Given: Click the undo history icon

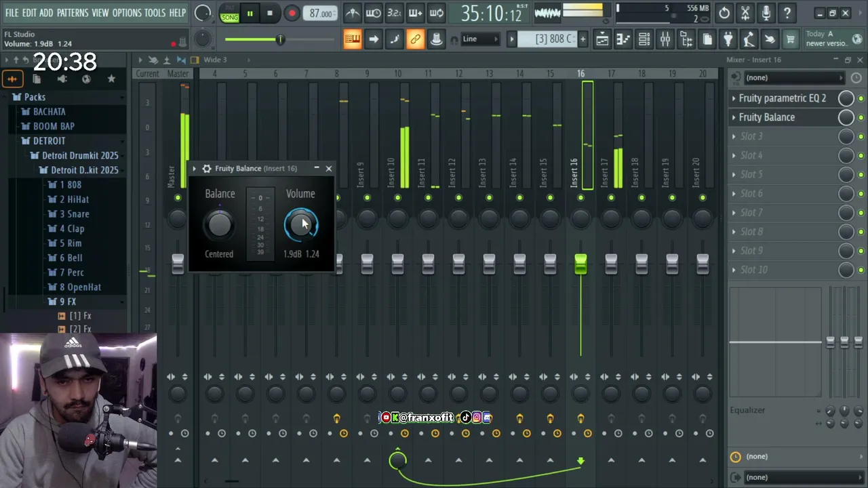Looking at the screenshot, I should [724, 13].
